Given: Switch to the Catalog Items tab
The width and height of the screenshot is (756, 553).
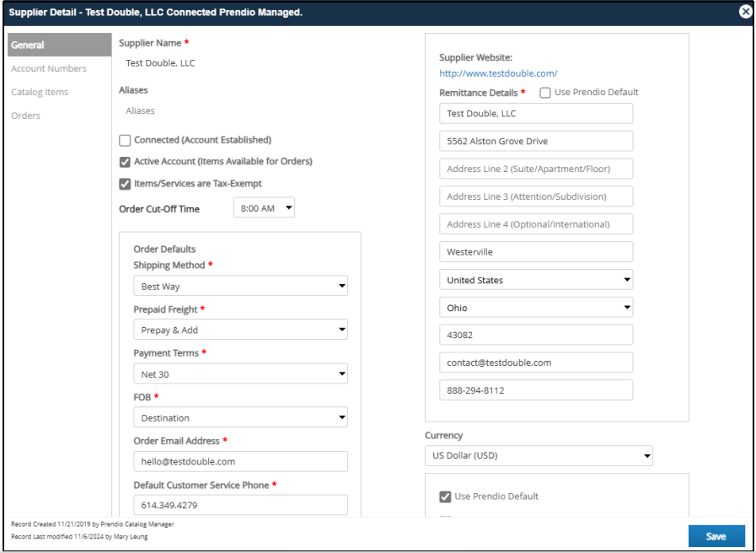Looking at the screenshot, I should pos(40,92).
